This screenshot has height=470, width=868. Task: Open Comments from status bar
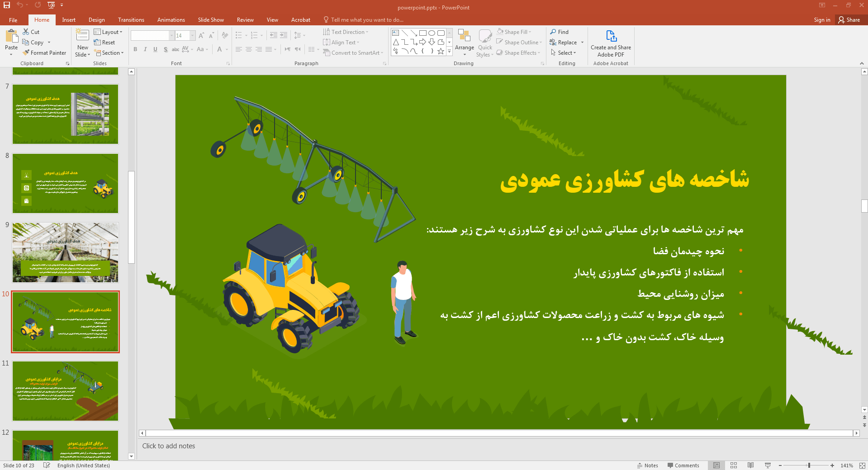(683, 465)
